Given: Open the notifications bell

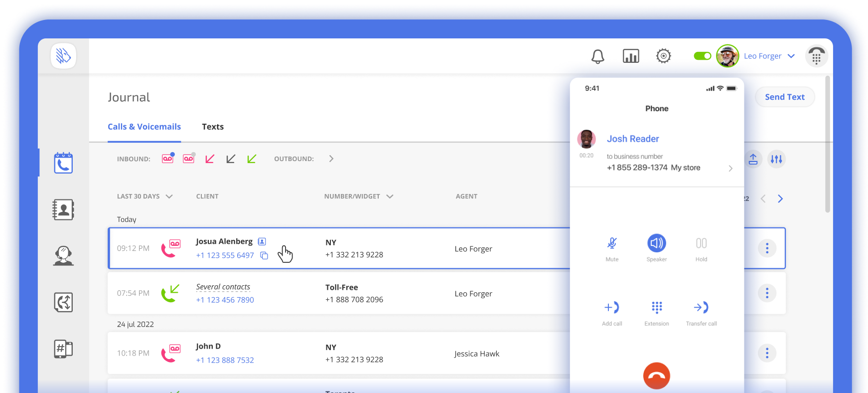Looking at the screenshot, I should 597,56.
